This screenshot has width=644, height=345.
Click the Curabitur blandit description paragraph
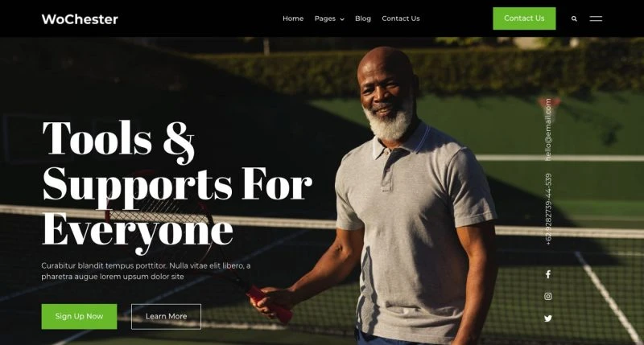147,271
